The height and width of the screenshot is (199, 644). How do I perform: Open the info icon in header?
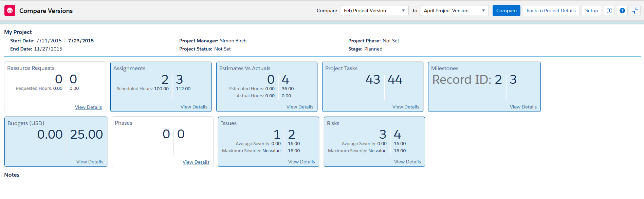pyautogui.click(x=609, y=11)
